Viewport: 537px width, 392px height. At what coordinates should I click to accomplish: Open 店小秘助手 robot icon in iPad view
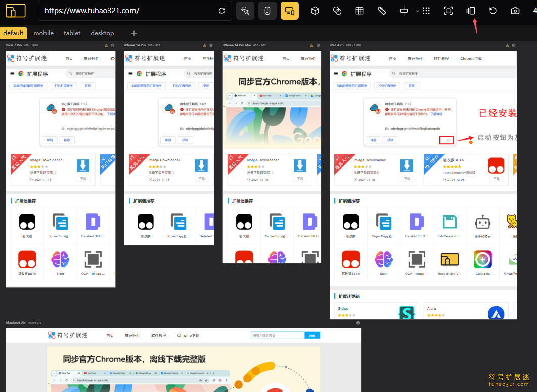coord(482,222)
